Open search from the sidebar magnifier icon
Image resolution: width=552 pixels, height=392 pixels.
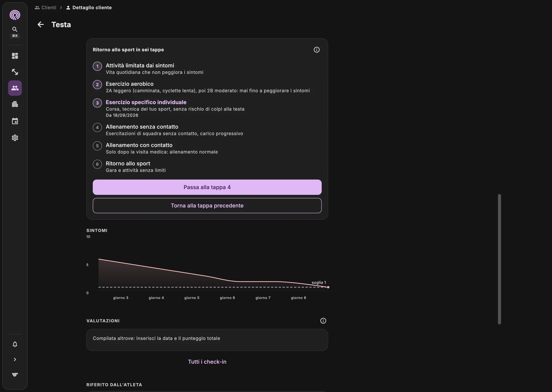tap(15, 29)
